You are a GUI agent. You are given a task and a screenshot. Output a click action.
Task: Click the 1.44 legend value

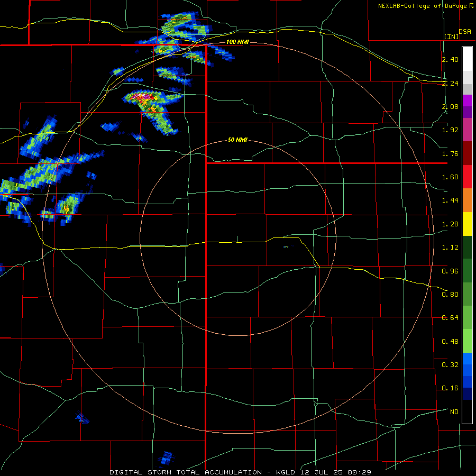(450, 200)
